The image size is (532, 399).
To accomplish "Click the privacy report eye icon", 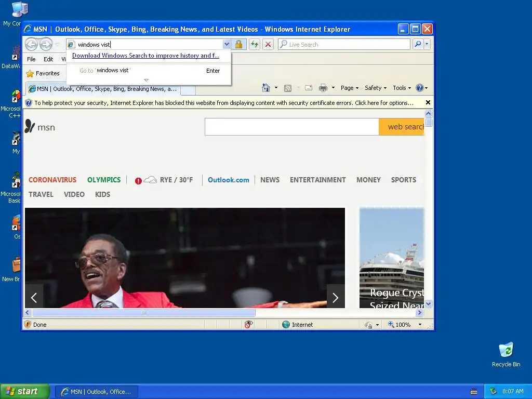I will point(248,325).
